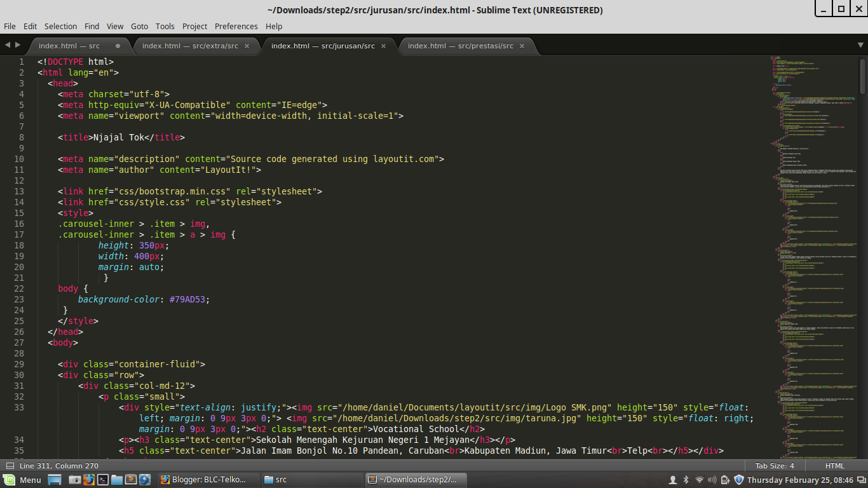This screenshot has width=868, height=488.
Task: Close the index.html — src/prestasi/src tab
Action: tap(522, 46)
